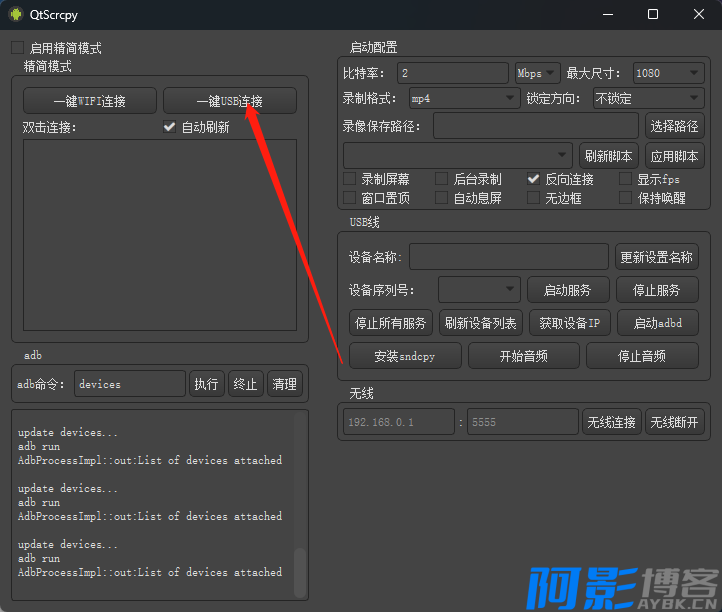Open the script selection dropdown

[x=458, y=155]
